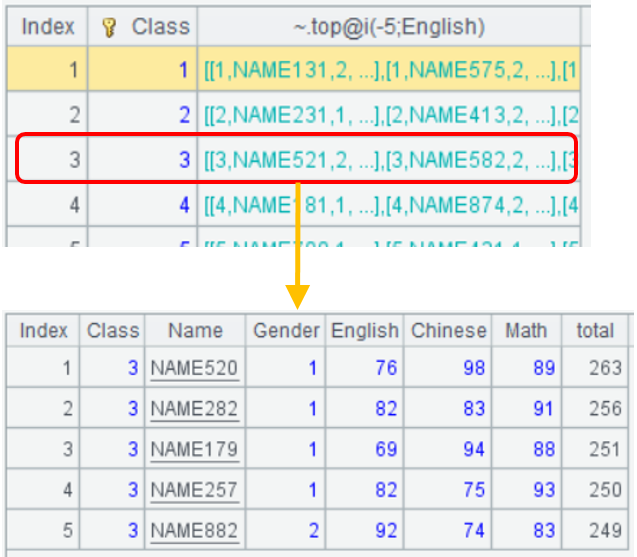Click the Gender column header

[x=286, y=330]
